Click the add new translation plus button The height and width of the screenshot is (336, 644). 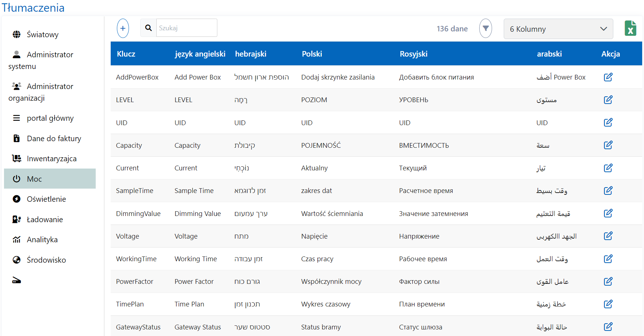(x=123, y=28)
